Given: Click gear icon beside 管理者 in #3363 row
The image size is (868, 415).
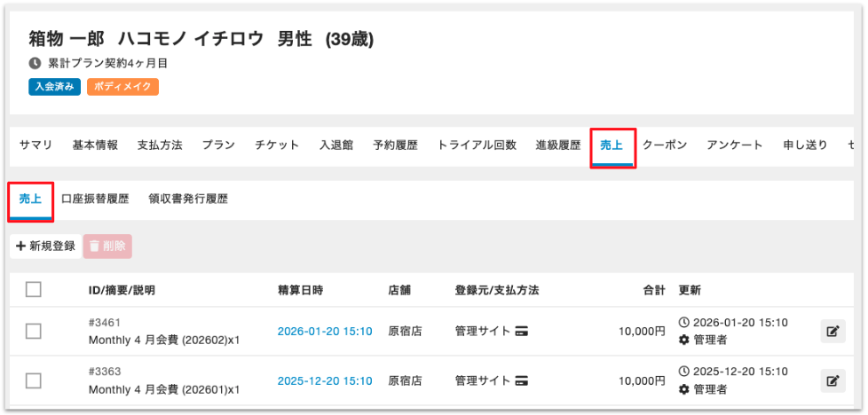Looking at the screenshot, I should coord(683,389).
